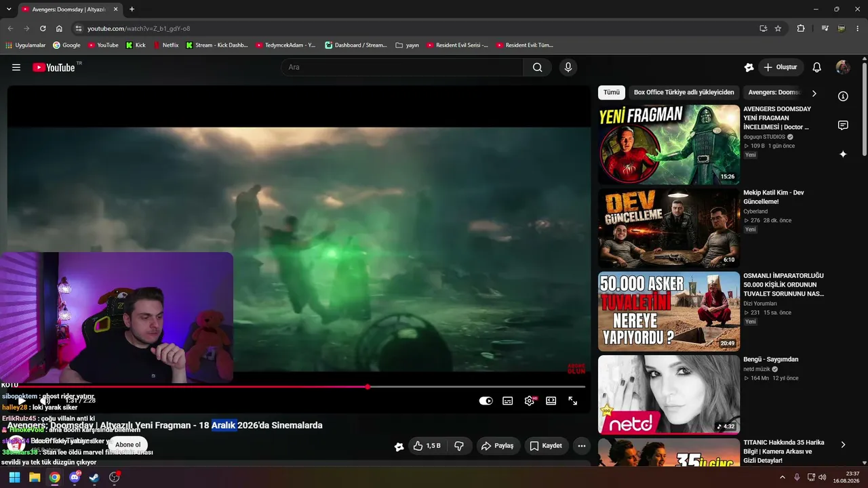Open the TedymcekAdam bookmark
The image size is (868, 488).
[x=286, y=45]
